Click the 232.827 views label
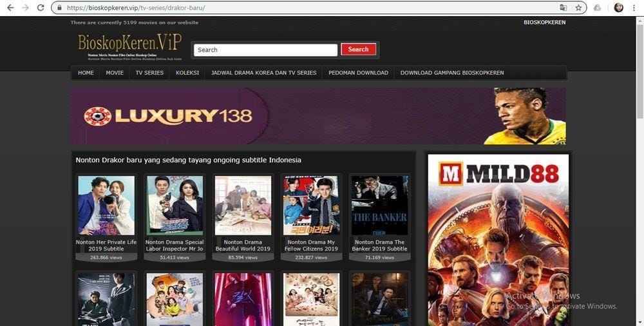Viewport: 644px width, 326px height. pos(311,258)
